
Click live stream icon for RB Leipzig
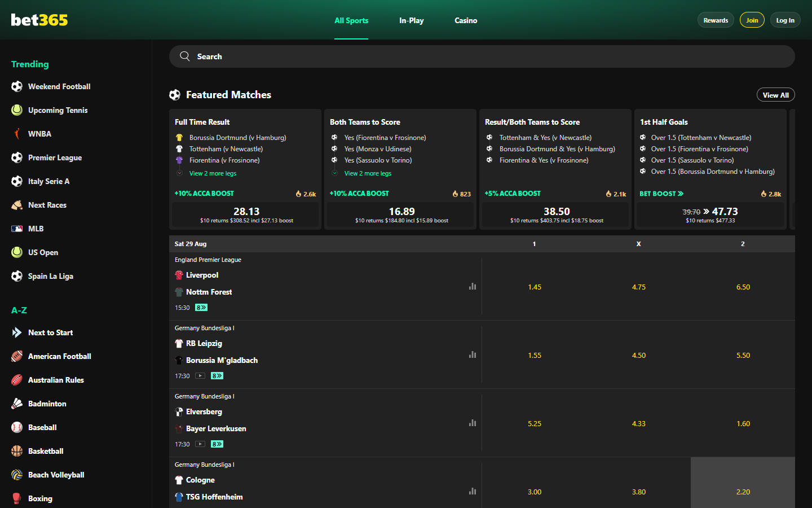click(200, 376)
